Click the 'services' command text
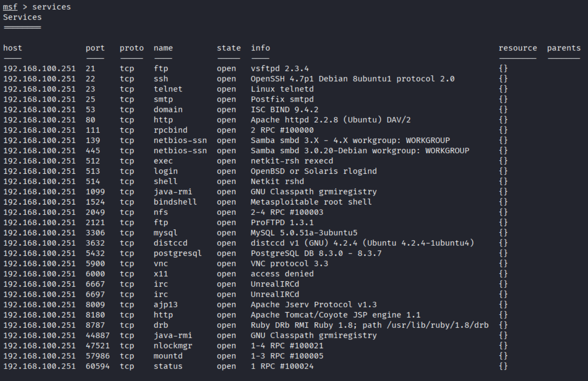 point(52,7)
